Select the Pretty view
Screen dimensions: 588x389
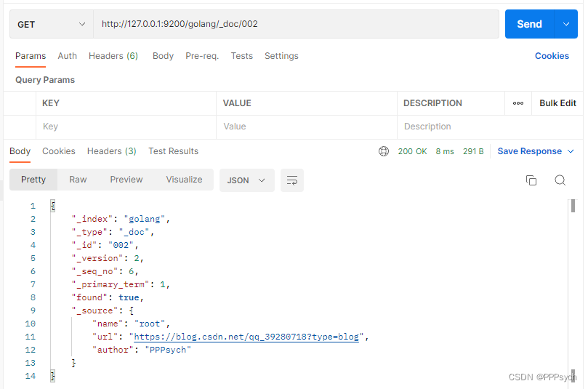click(33, 180)
